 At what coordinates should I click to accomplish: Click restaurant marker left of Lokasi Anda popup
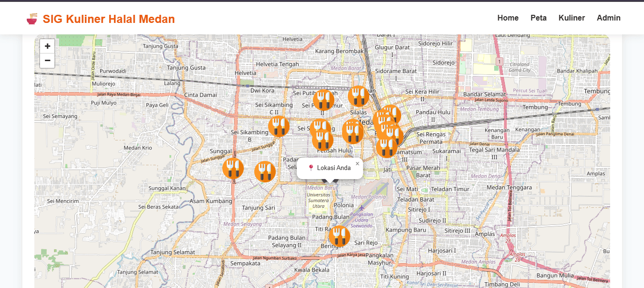(x=265, y=172)
